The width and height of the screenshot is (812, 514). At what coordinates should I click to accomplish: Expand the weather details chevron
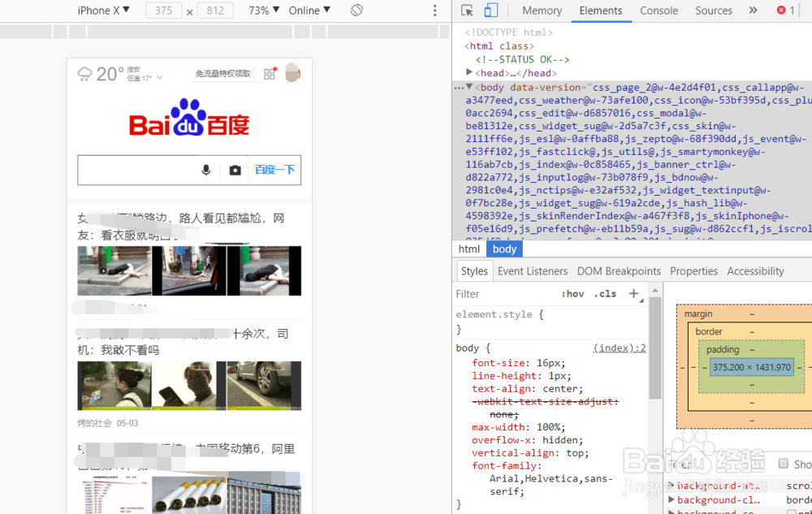(x=159, y=78)
